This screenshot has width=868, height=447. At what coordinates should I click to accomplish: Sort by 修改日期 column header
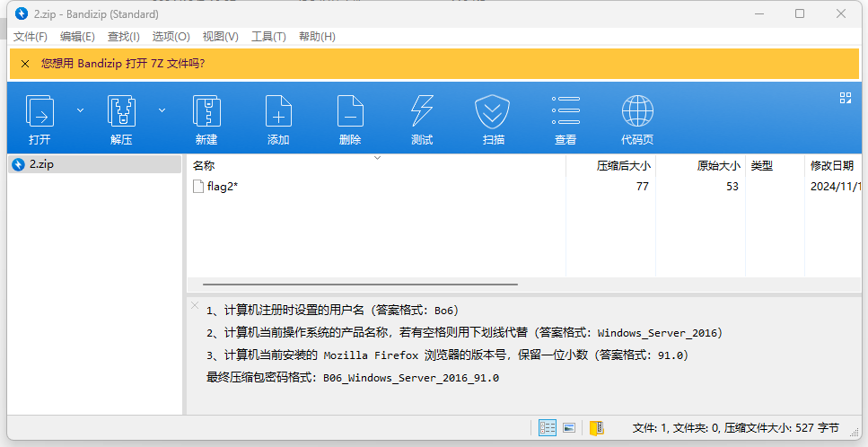tap(832, 165)
